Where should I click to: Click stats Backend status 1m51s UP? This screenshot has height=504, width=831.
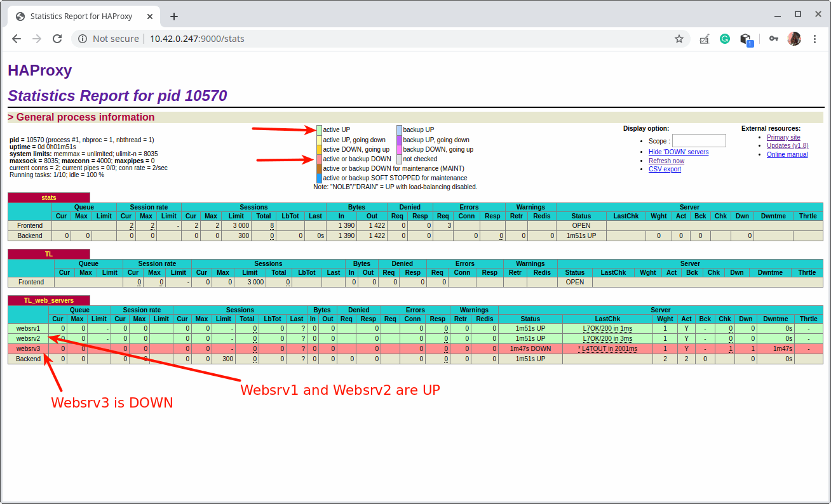pos(581,236)
